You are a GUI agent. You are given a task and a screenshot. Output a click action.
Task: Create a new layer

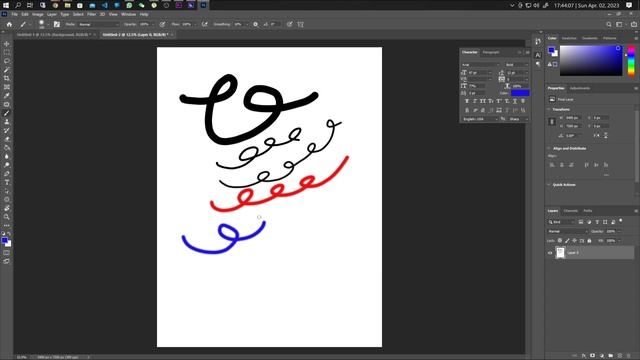620,356
